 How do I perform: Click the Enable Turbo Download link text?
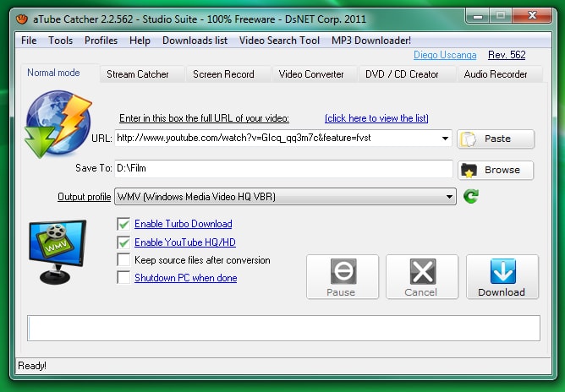[183, 224]
